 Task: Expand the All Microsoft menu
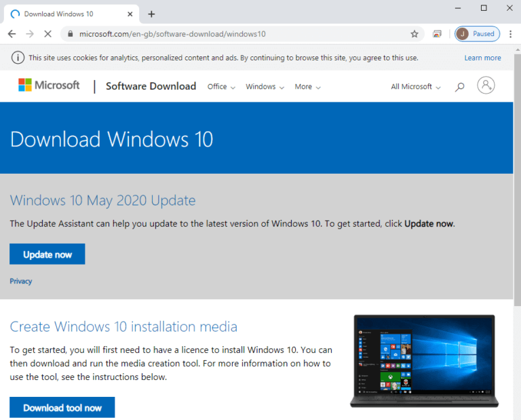(x=416, y=87)
